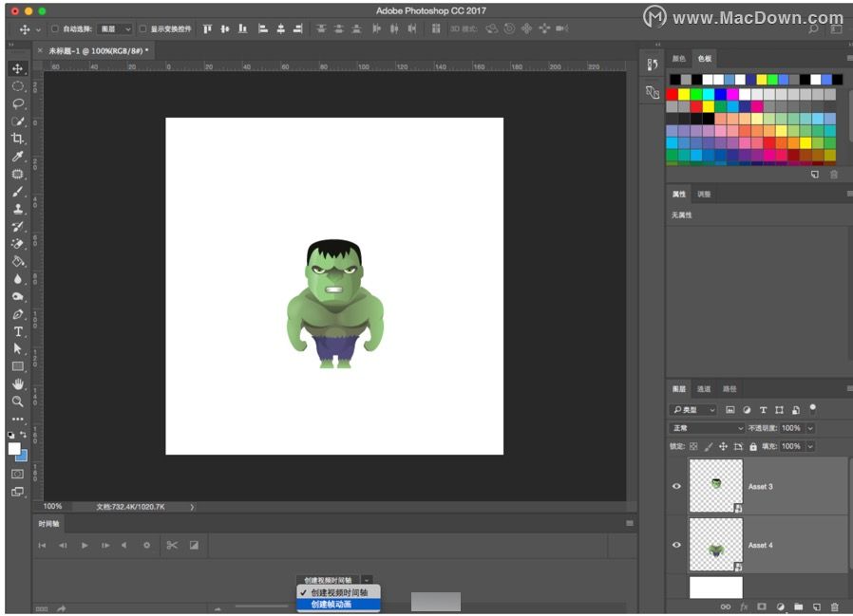
Task: Click the arrow beside 创建视频时间轴 button
Action: (x=368, y=580)
